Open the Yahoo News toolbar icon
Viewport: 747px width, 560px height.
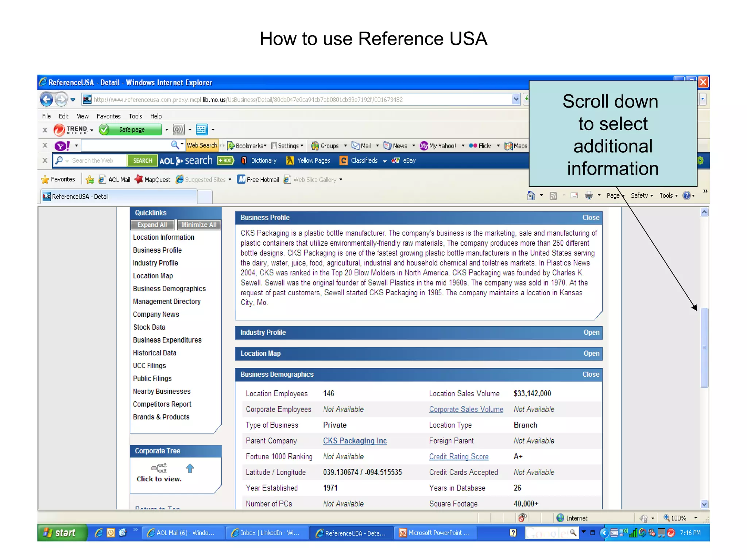[x=387, y=146]
